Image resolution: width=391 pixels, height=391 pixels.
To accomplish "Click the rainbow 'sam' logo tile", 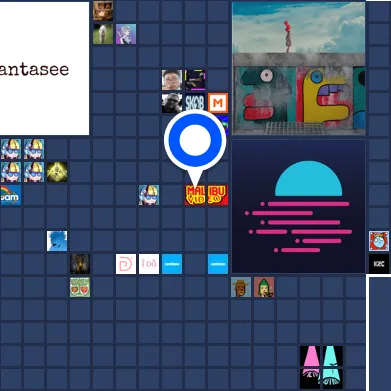I will [x=11, y=195].
